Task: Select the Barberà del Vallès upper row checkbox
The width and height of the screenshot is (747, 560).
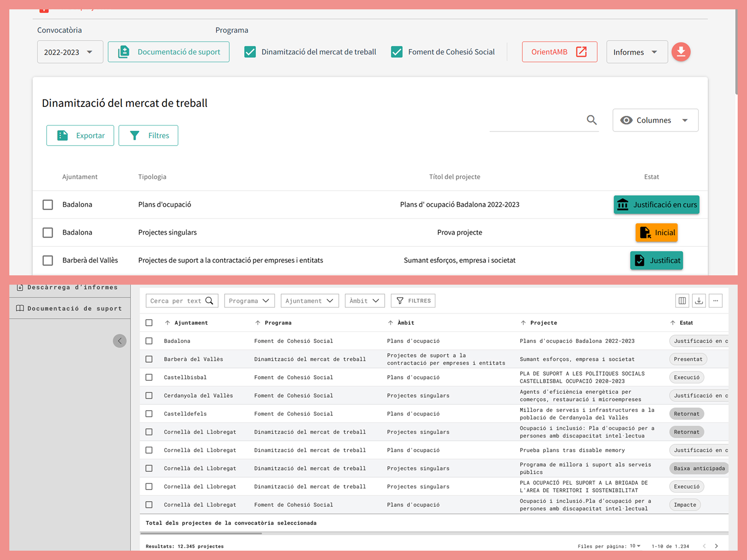Action: 48,260
